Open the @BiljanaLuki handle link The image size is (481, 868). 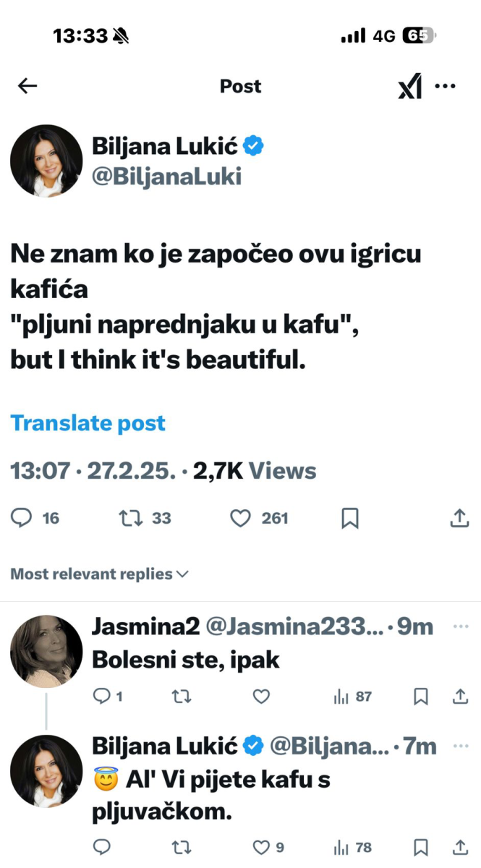click(x=166, y=176)
